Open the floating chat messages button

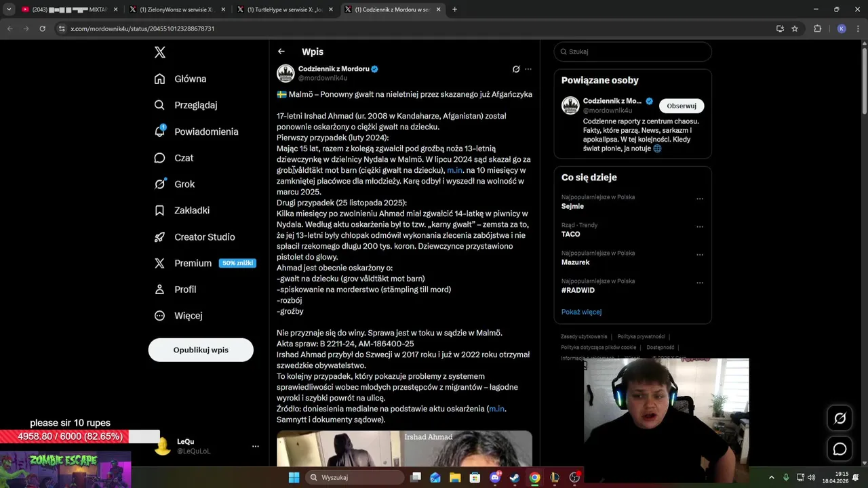(840, 449)
